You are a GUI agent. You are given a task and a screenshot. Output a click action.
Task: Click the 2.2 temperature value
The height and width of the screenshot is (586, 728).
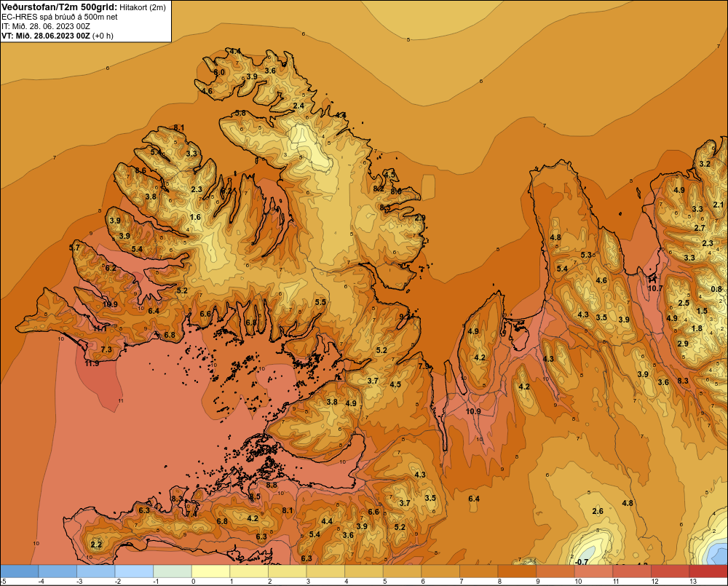96,545
